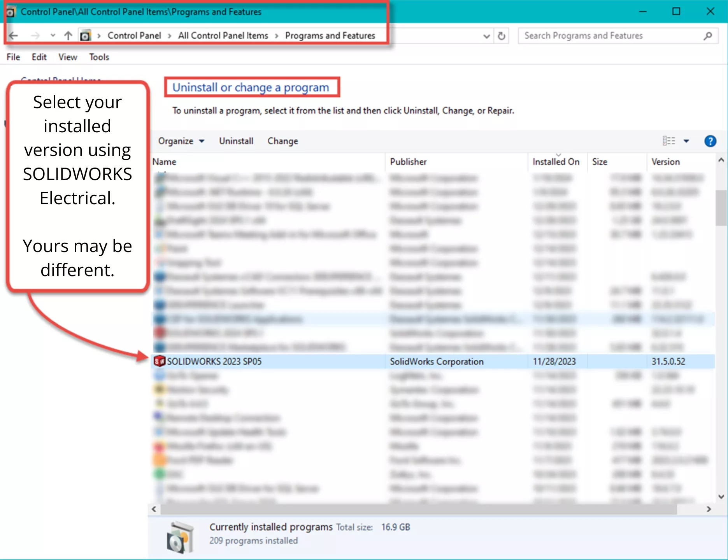Sort list by Publisher column
Image resolution: width=728 pixels, height=560 pixels.
tap(457, 162)
